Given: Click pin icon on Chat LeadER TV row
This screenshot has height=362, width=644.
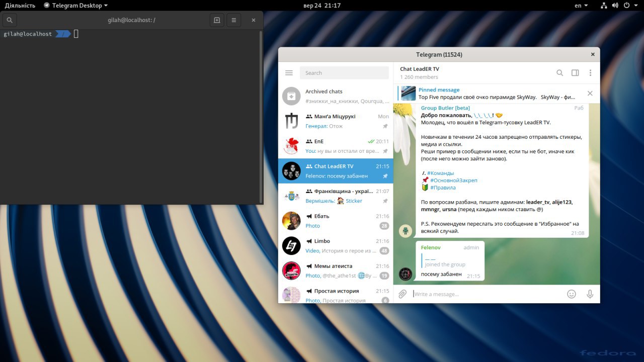Looking at the screenshot, I should point(385,176).
